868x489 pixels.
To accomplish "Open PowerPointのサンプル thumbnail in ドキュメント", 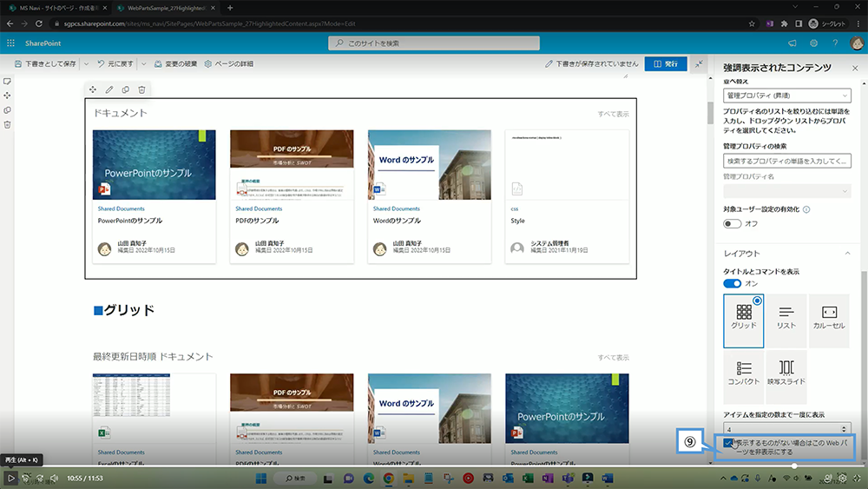I will (x=154, y=164).
